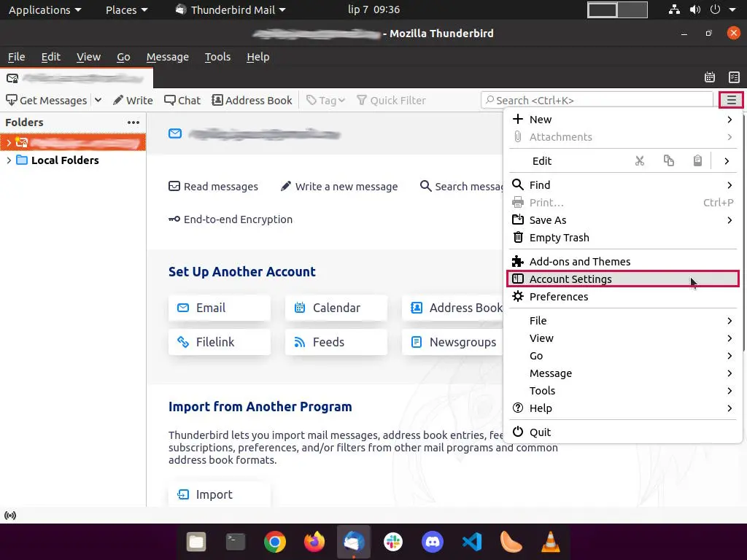747x560 pixels.
Task: Click the online status icon in status bar
Action: tap(10, 516)
